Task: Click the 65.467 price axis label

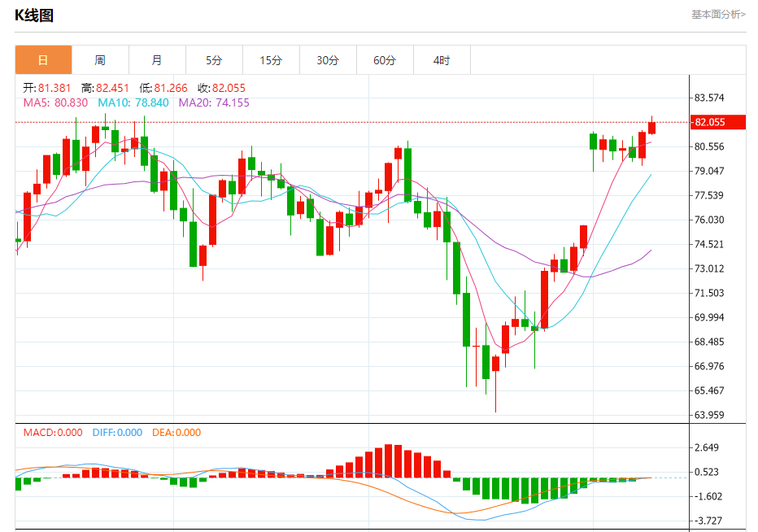Action: coord(709,390)
